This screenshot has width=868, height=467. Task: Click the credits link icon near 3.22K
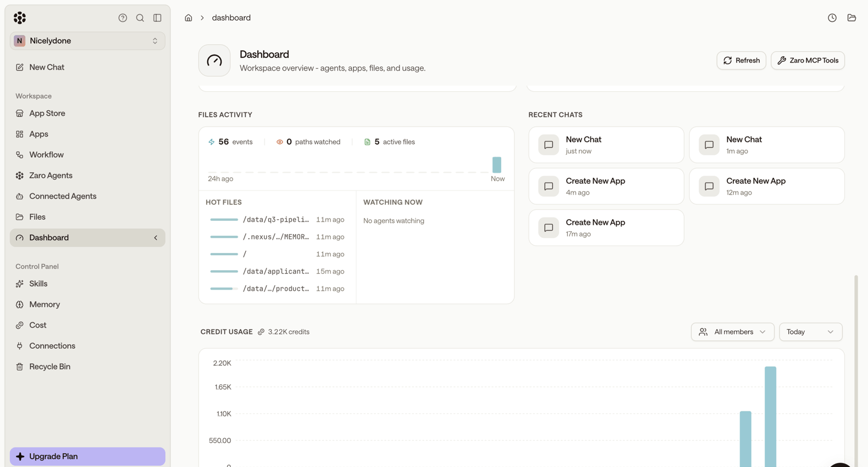[x=261, y=332]
